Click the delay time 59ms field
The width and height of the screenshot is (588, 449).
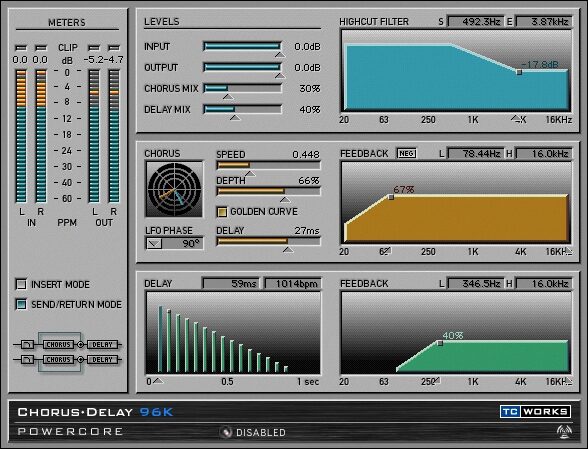(231, 284)
